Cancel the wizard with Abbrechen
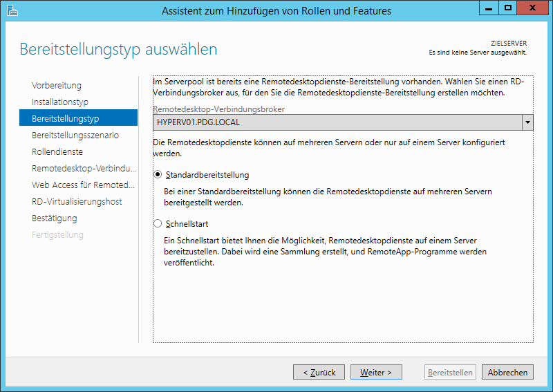This screenshot has height=392, width=553. 507,372
